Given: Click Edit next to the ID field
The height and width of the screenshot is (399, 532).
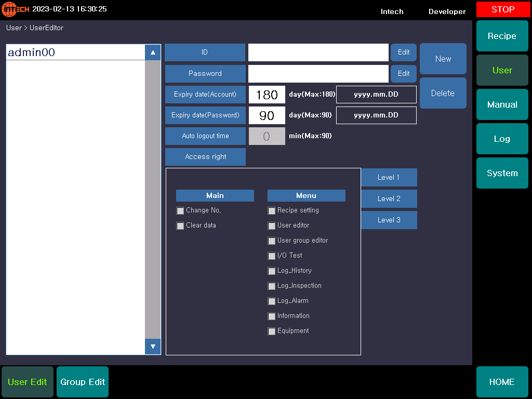Looking at the screenshot, I should pos(404,52).
